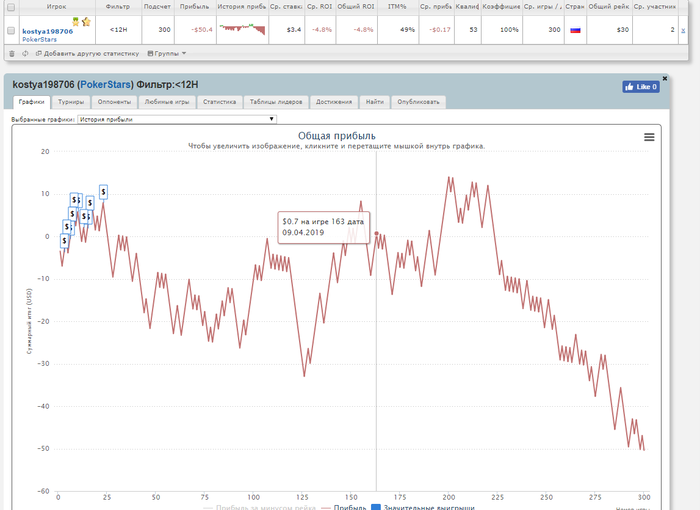Viewport: 700px width, 510px height.
Task: Click the 49% ITM value
Action: pos(407,30)
